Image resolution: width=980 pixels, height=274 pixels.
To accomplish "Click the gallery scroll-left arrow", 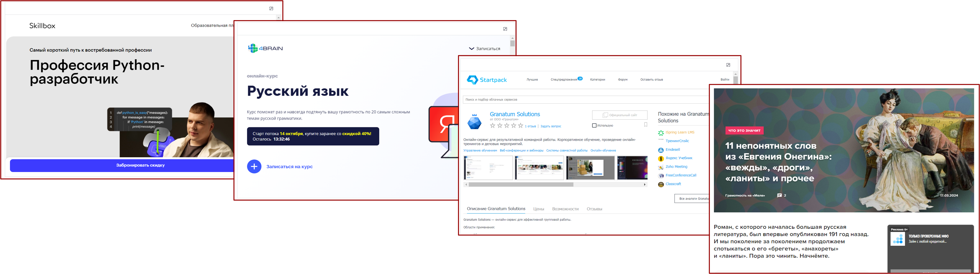I will 466,184.
